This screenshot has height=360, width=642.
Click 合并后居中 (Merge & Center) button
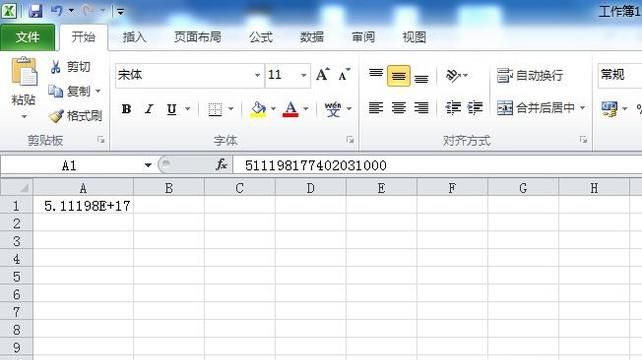pyautogui.click(x=536, y=108)
